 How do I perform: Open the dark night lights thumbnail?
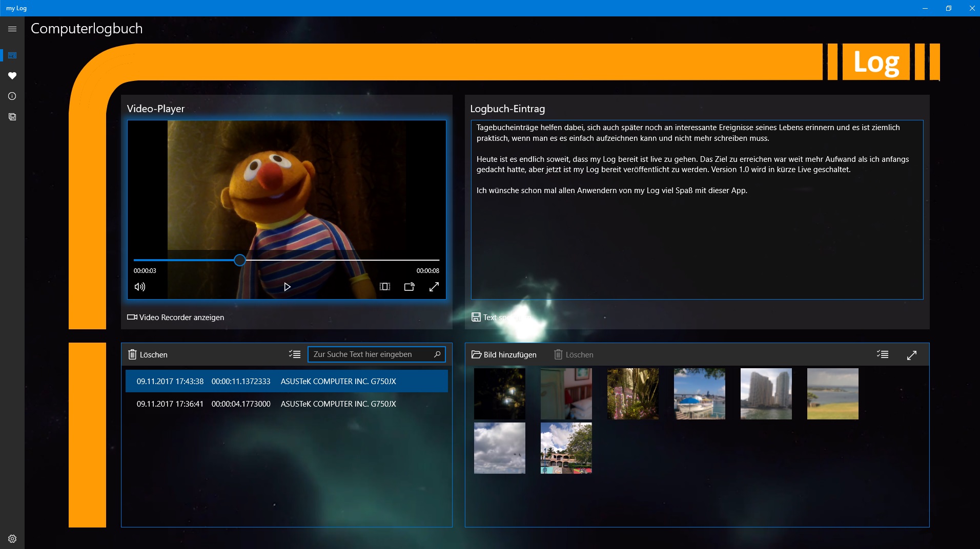click(x=500, y=394)
